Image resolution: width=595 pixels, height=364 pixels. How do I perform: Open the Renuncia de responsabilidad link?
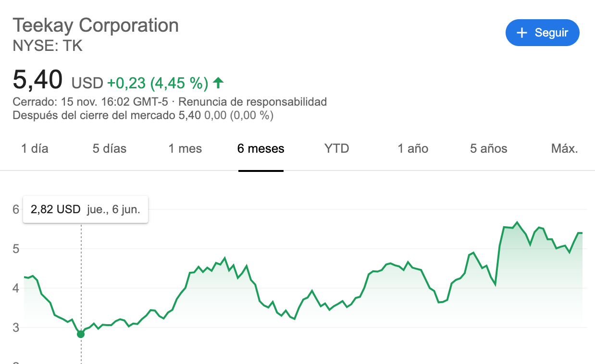tap(253, 102)
